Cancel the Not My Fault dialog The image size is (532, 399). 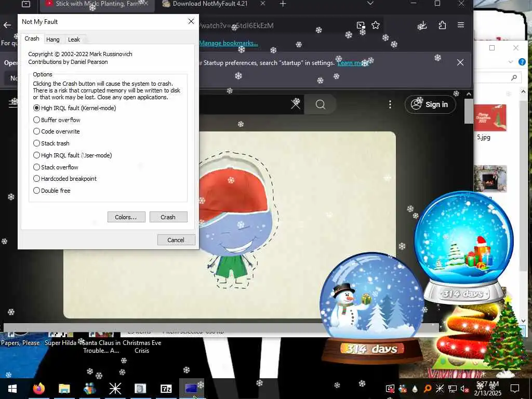176,240
